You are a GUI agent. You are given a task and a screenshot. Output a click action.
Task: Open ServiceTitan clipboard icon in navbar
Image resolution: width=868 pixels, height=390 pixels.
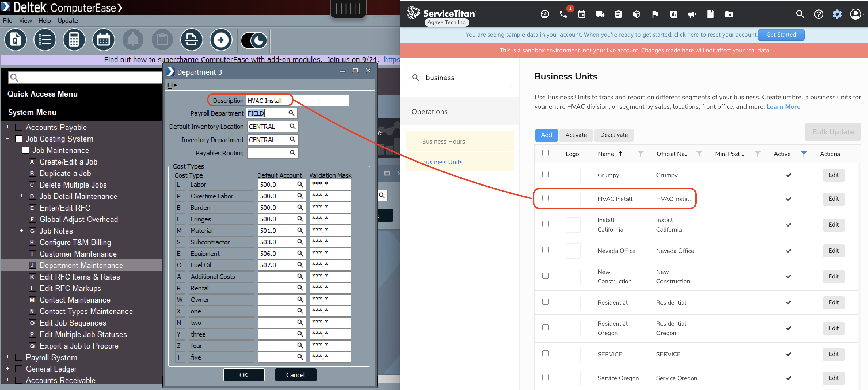coord(618,14)
